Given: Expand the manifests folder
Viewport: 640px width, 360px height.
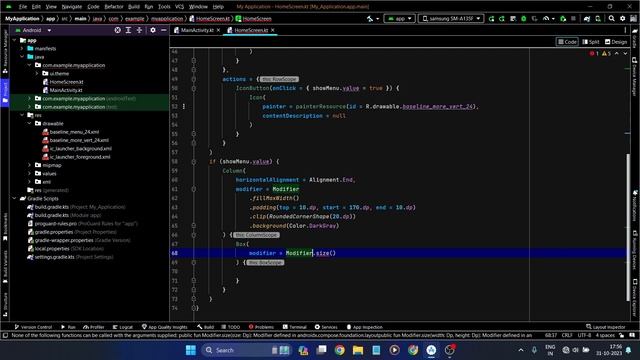Looking at the screenshot, I should pyautogui.click(x=22, y=49).
